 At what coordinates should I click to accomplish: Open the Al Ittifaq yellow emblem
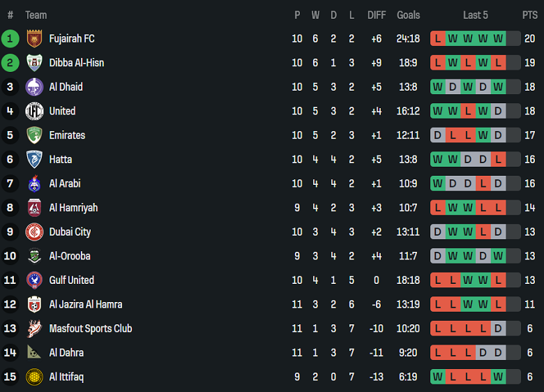pyautogui.click(x=34, y=377)
